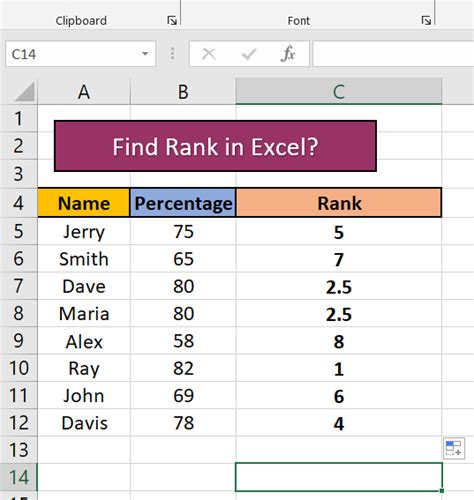Click into the formula bar
Image resolution: width=474 pixels, height=500 pixels.
point(393,54)
